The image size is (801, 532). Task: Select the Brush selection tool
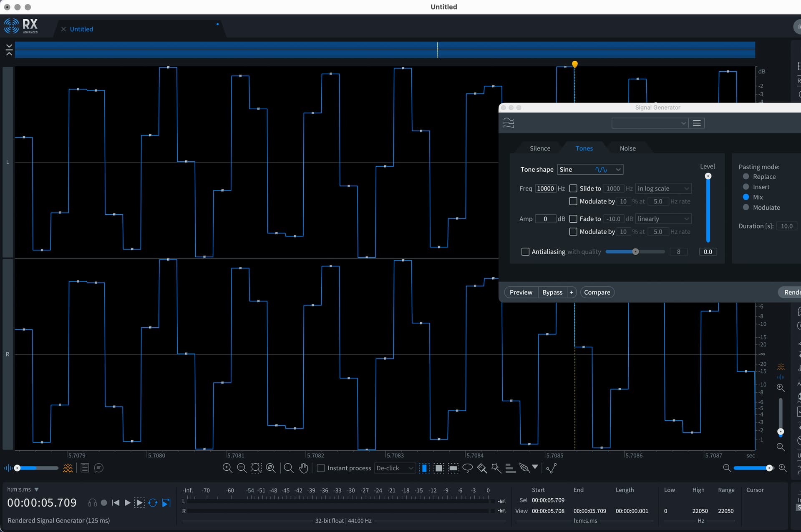[482, 468]
